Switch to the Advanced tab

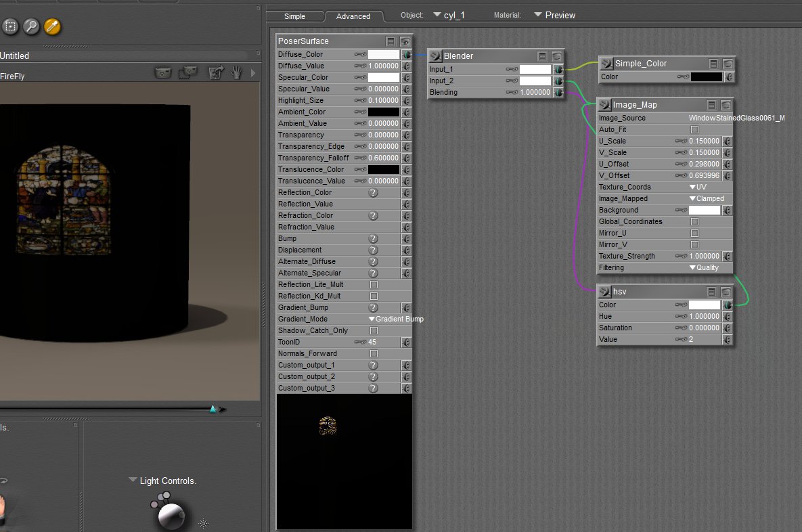coord(353,16)
